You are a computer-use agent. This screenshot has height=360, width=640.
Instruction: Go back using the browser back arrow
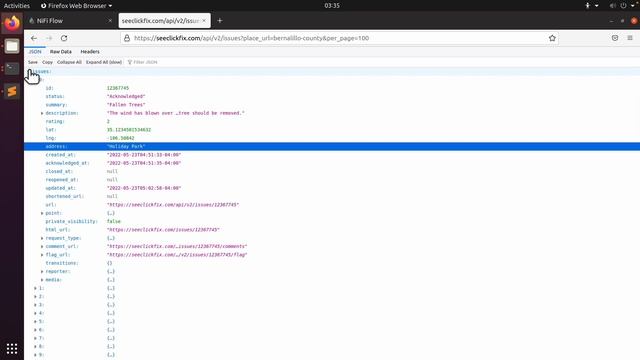(x=34, y=38)
